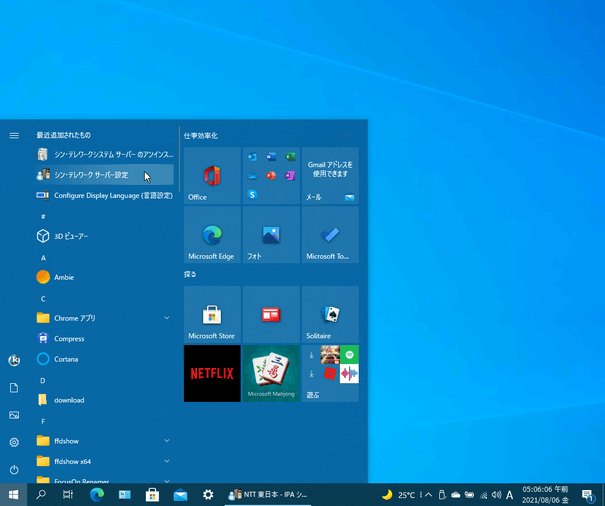Viewport: 605px width, 506px height.
Task: Switch to NTT 東日本 - IPA taskbar window
Action: coord(268,494)
